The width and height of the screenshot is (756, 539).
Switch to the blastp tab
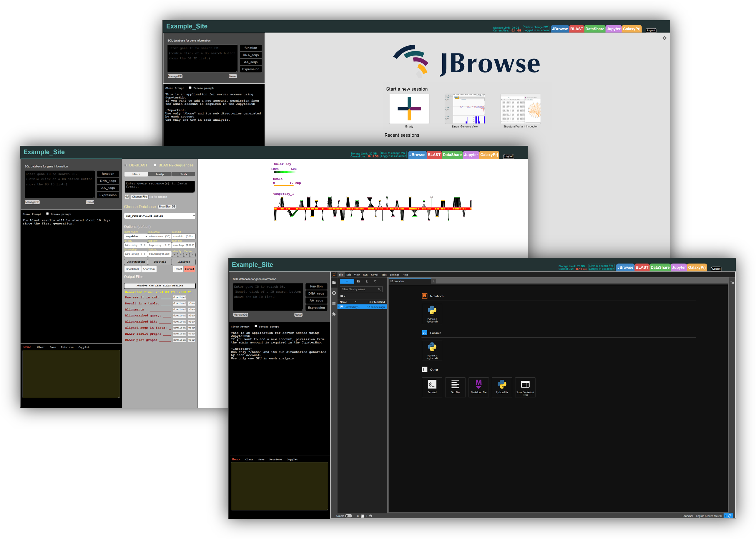coord(160,174)
